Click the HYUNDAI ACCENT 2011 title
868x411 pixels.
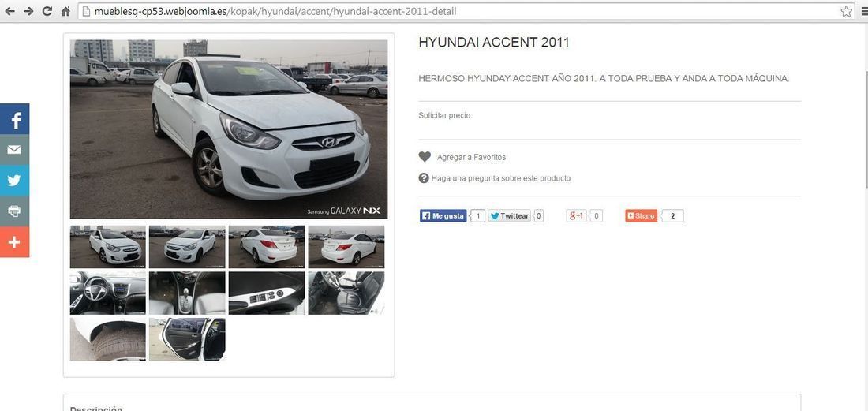click(x=494, y=42)
